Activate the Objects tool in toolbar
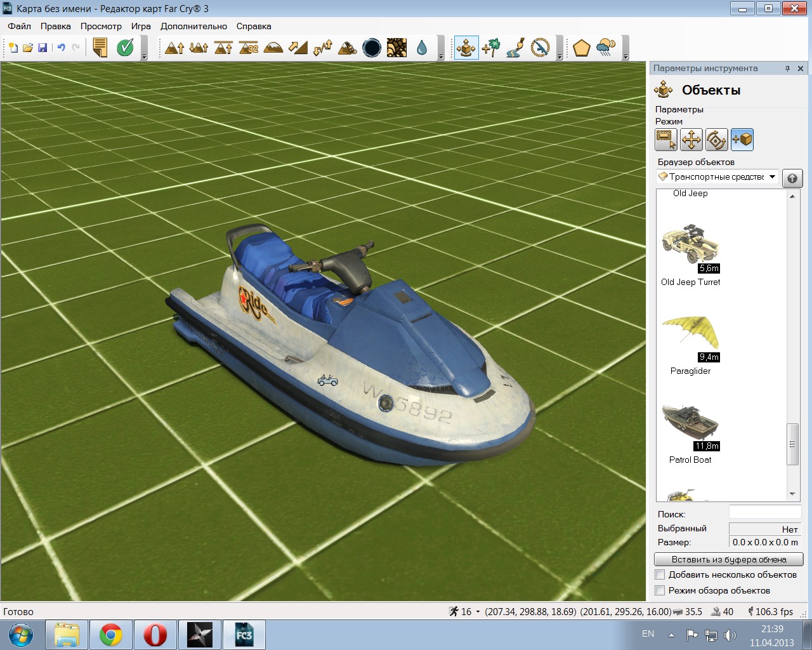 pos(466,48)
